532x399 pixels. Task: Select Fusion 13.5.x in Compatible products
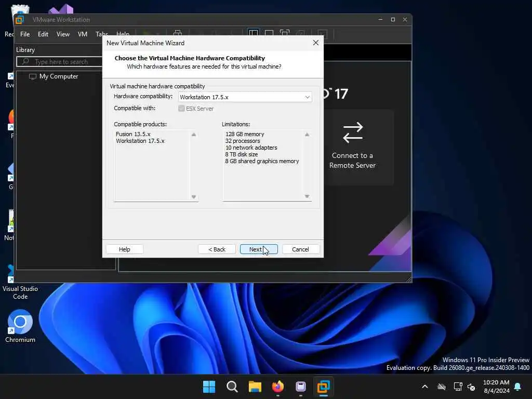(x=133, y=134)
